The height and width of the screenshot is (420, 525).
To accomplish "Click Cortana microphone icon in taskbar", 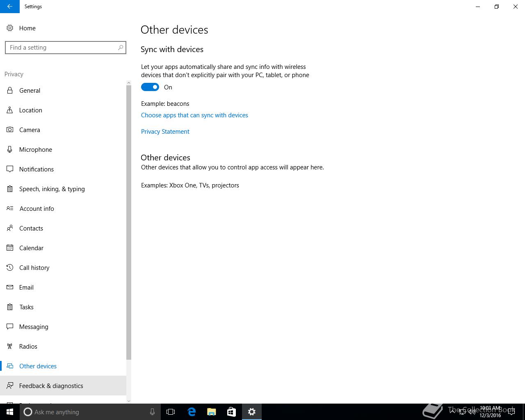I will click(152, 412).
